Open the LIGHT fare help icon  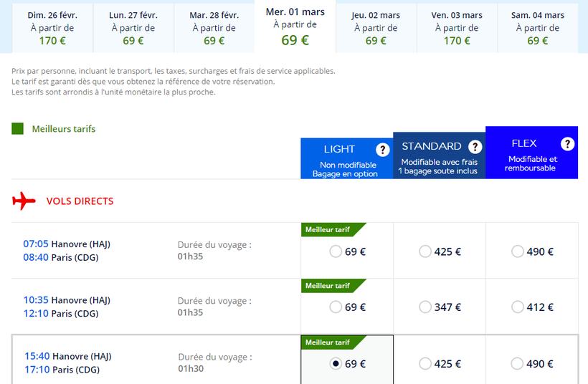[x=383, y=150]
